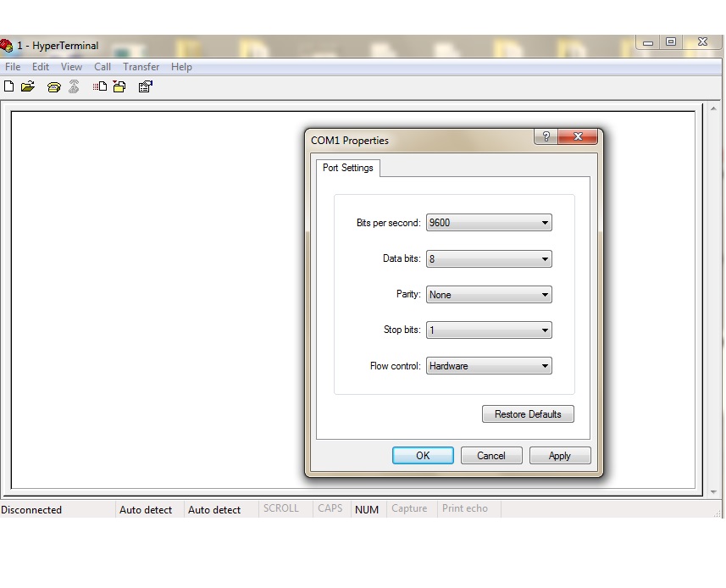Open the Transfer menu
Screen dimensions: 726x588
(x=141, y=67)
